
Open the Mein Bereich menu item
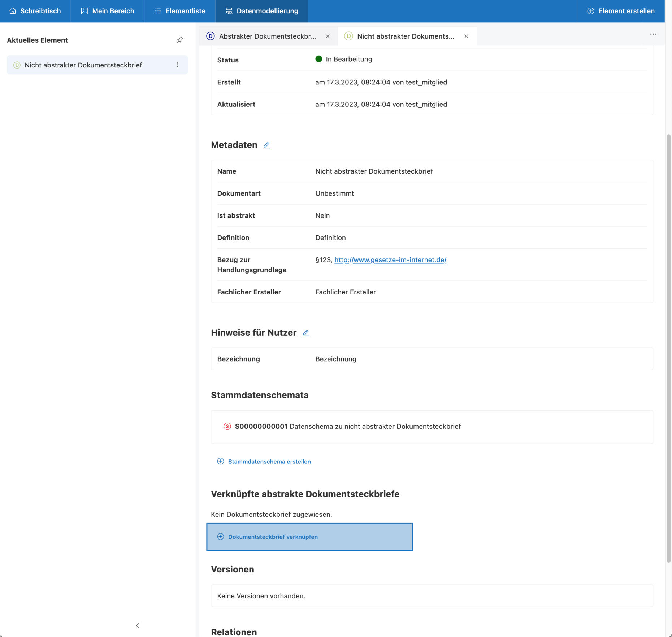(x=108, y=11)
